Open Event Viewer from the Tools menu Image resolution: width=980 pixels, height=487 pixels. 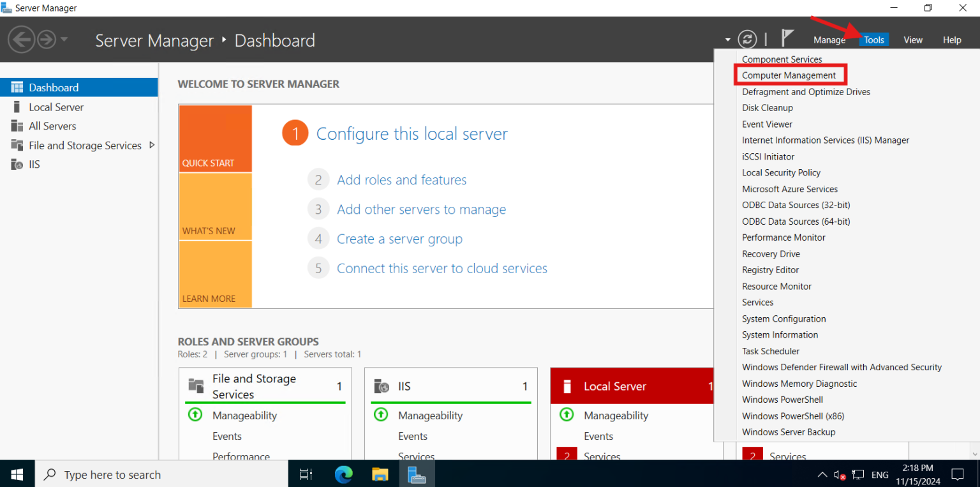(x=768, y=123)
